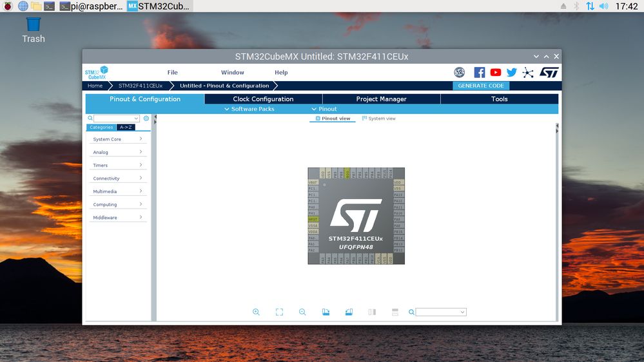Open the file manager from taskbar
This screenshot has width=644, height=362.
tap(36, 6)
